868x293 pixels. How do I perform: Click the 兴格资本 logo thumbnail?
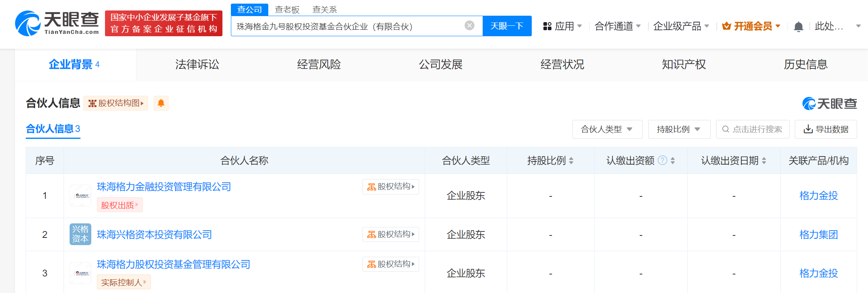(80, 234)
